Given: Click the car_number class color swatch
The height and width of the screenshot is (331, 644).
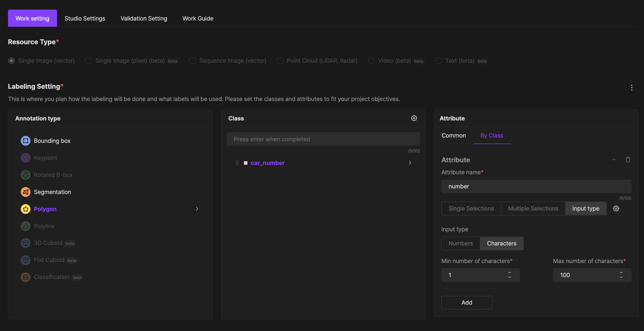Looking at the screenshot, I should (246, 163).
